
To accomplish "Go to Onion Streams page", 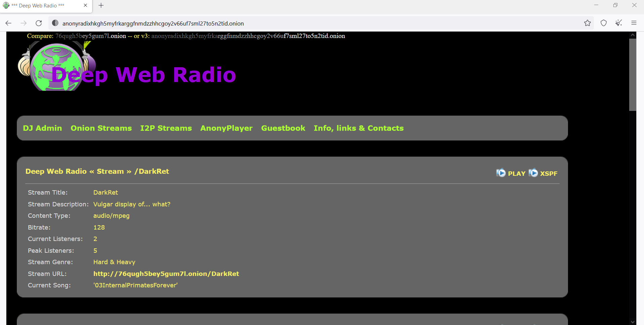I will coord(101,128).
